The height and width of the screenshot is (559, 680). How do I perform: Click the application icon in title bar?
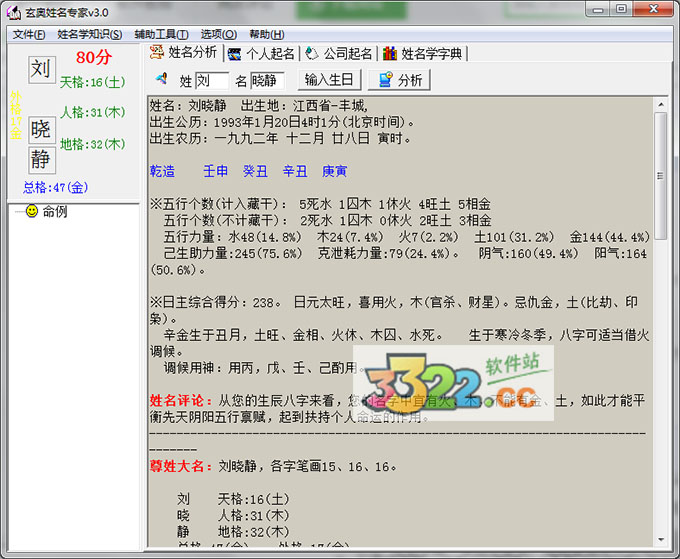click(x=14, y=13)
